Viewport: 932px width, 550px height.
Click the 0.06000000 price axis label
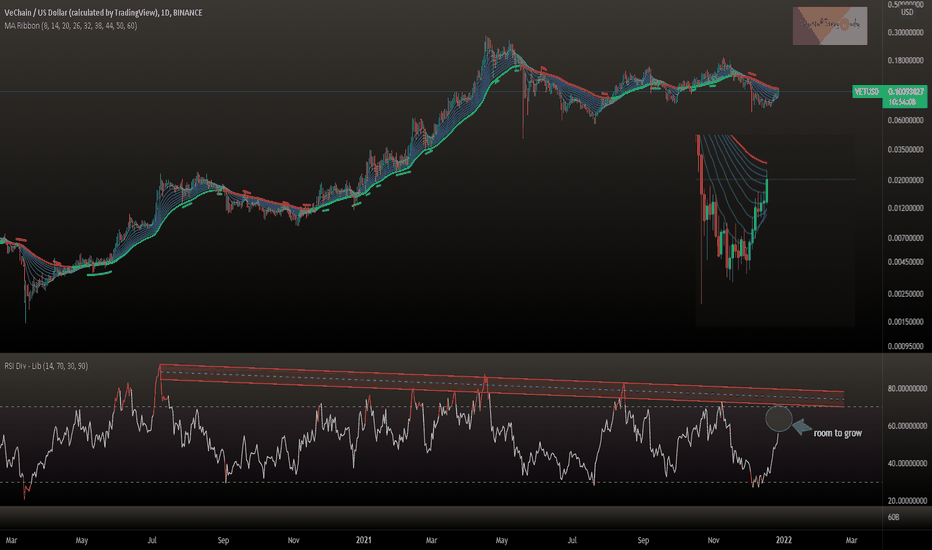click(905, 121)
